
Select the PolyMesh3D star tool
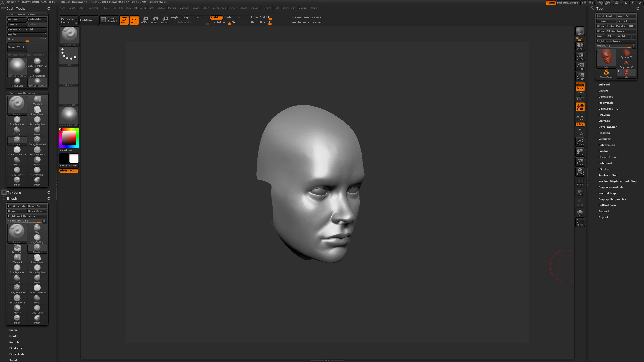coord(626,64)
